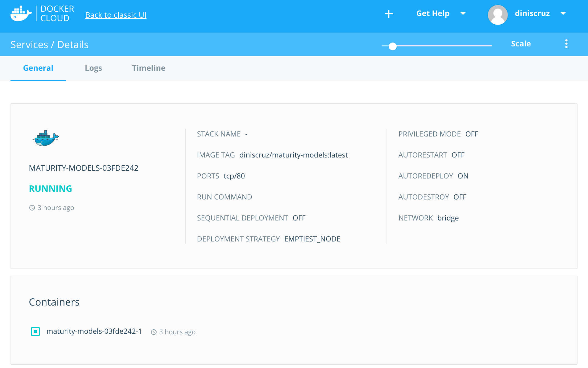This screenshot has height=368, width=588.
Task: Click the service whale image icon
Action: pyautogui.click(x=45, y=138)
